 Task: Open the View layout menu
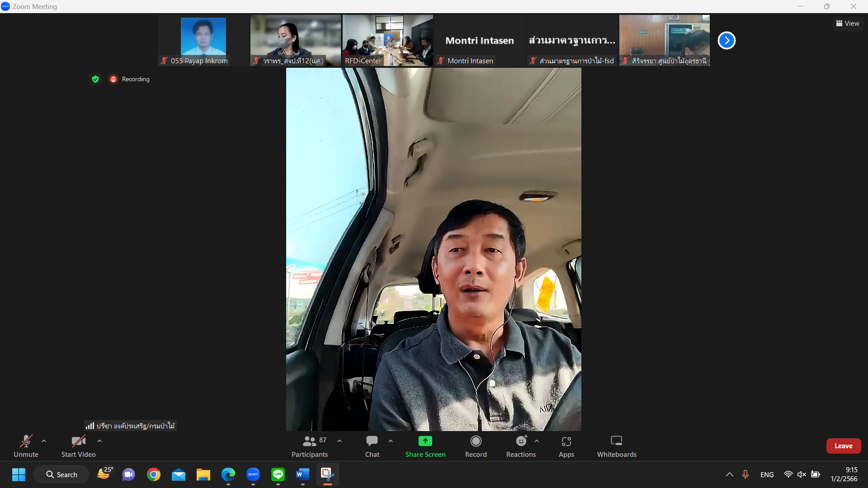pyautogui.click(x=848, y=23)
